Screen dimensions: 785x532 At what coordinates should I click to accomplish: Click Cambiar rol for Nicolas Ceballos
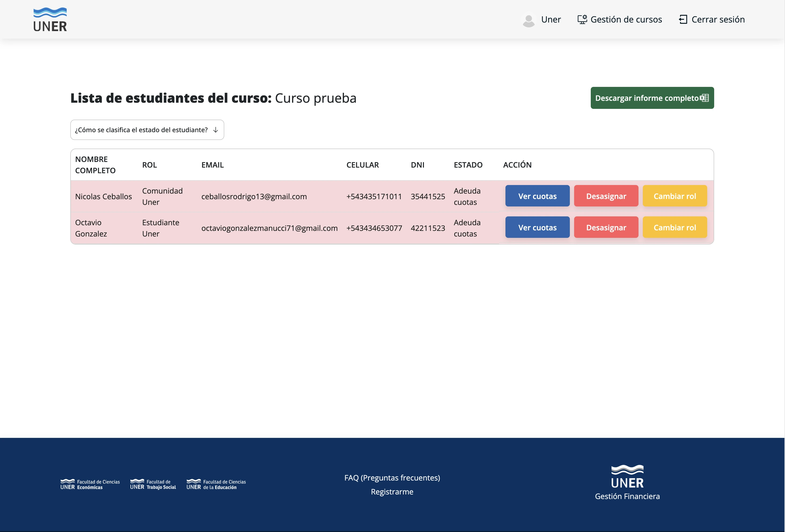pyautogui.click(x=674, y=196)
